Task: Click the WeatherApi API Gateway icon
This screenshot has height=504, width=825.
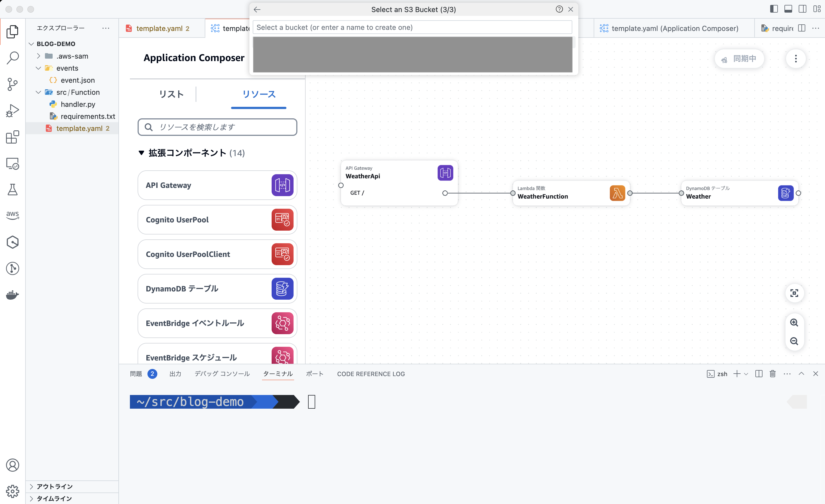Action: (445, 173)
